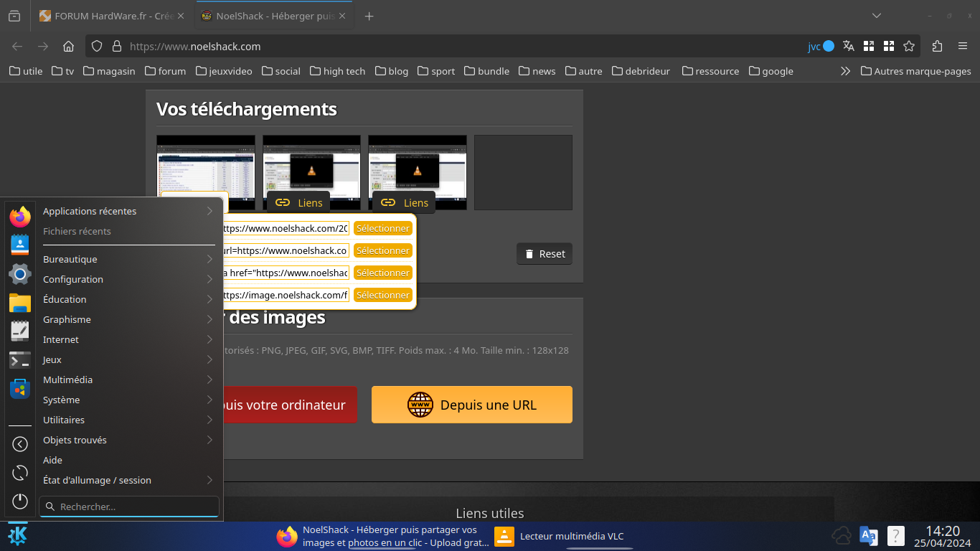Open the Aide entry in launcher
980x551 pixels.
(53, 460)
